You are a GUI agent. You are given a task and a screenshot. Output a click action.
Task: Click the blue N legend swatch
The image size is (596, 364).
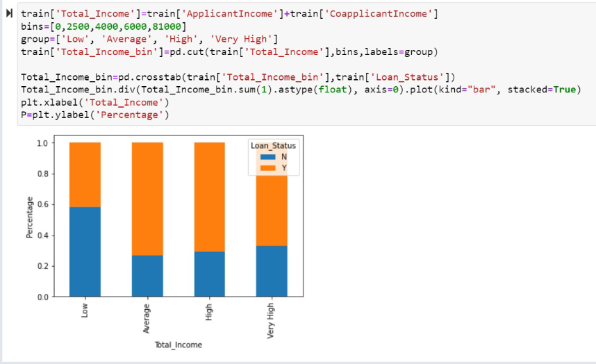coord(267,157)
